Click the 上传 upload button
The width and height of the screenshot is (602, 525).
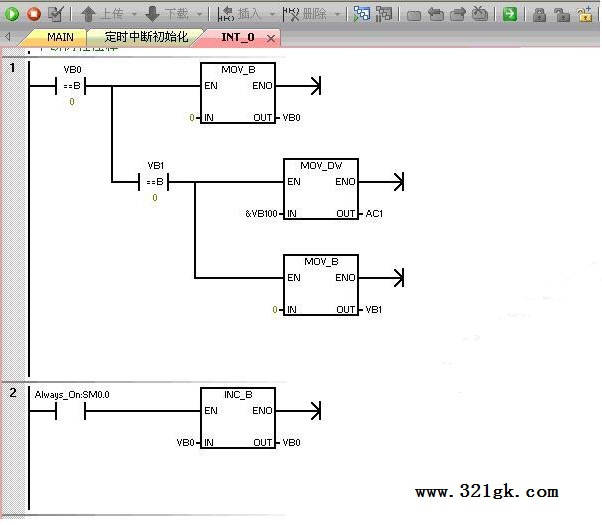(x=102, y=14)
